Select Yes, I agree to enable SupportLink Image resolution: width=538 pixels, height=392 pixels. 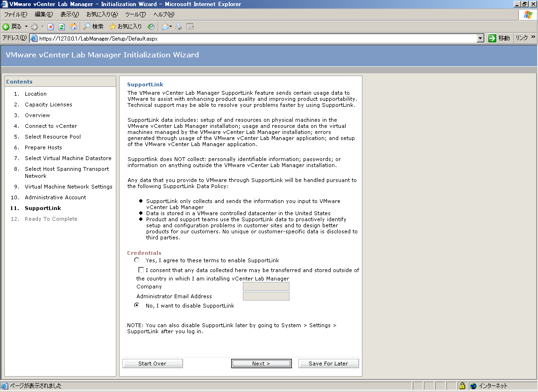(137, 260)
